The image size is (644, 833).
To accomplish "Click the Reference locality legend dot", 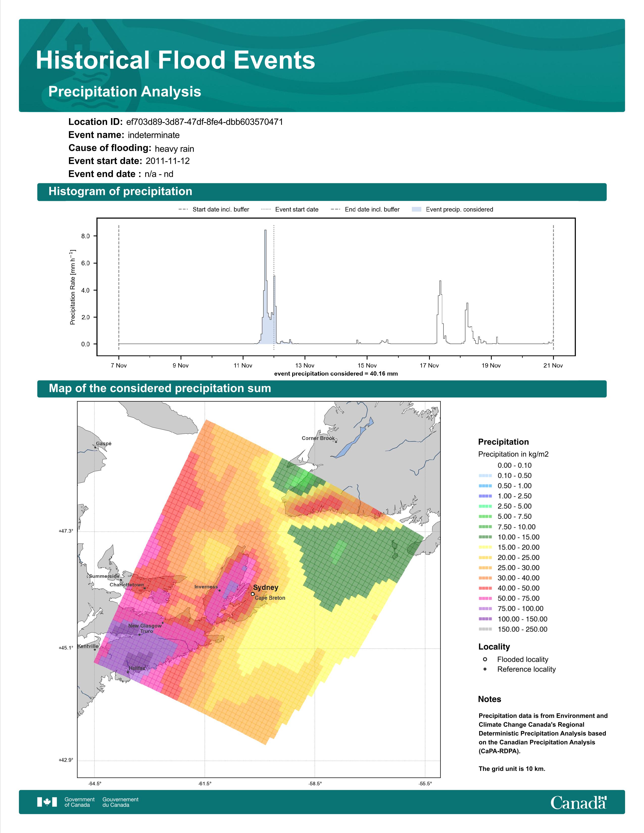I will [x=485, y=669].
